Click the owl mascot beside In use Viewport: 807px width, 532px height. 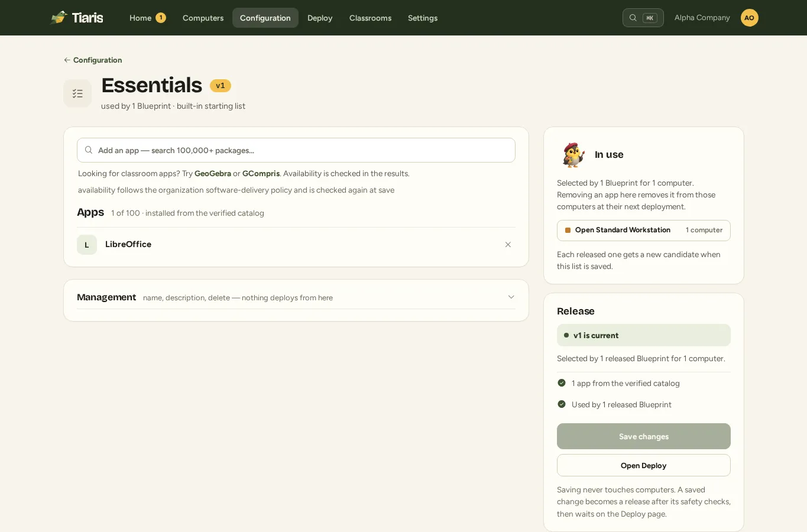coord(573,155)
